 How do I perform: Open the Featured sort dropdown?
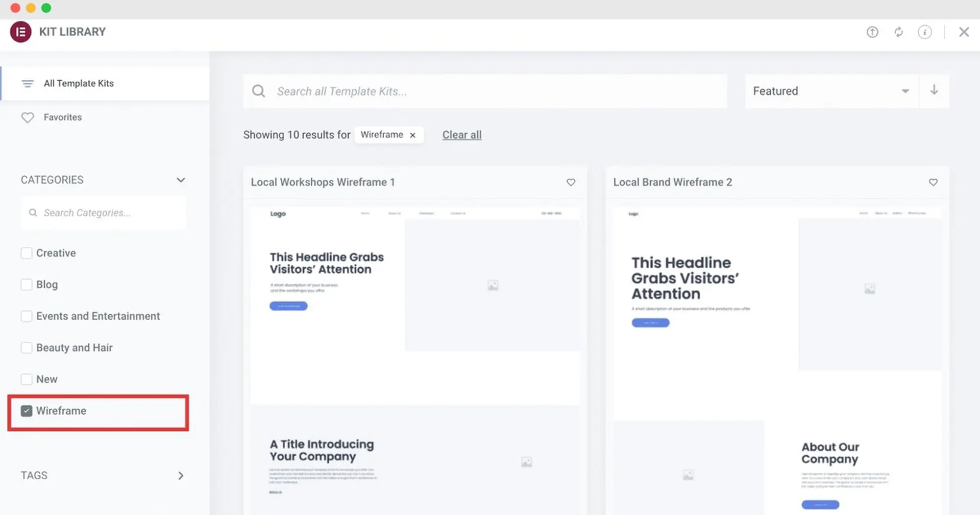(831, 91)
